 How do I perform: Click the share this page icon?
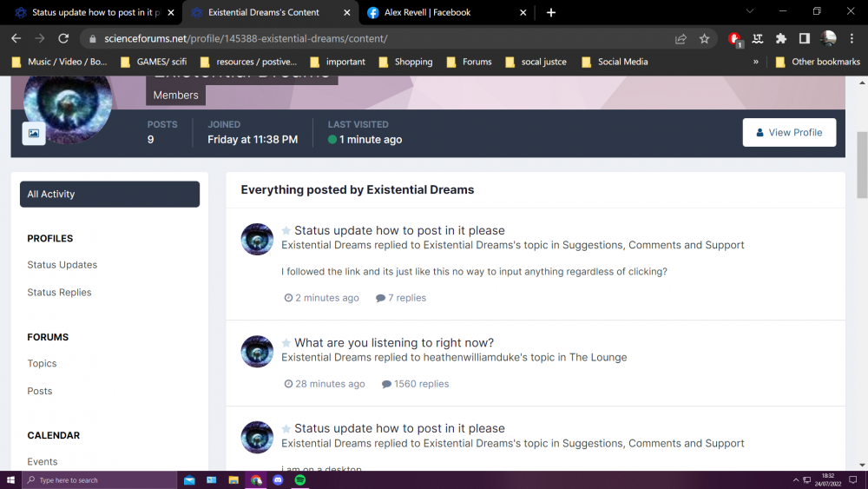click(681, 39)
